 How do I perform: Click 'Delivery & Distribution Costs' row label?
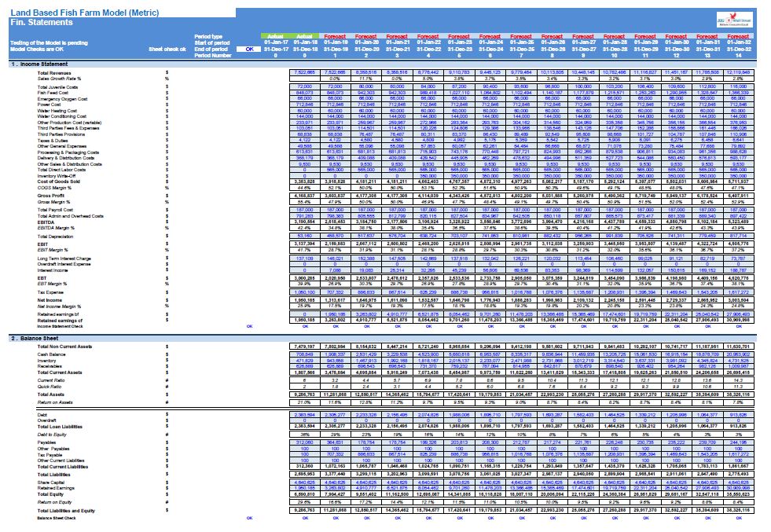(66, 158)
